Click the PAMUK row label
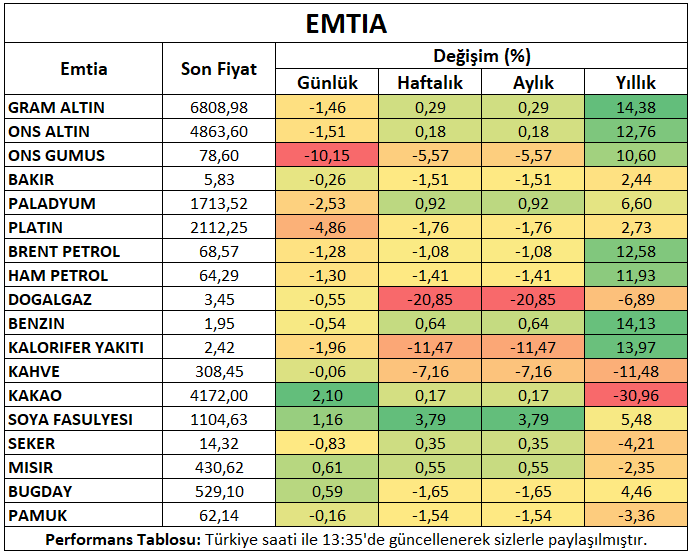 click(37, 515)
